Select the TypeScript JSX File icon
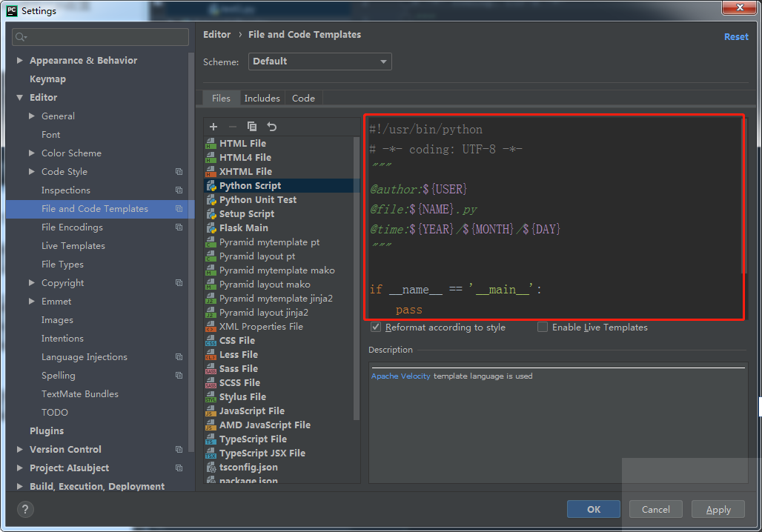Screen dimensions: 762x532 [211, 453]
